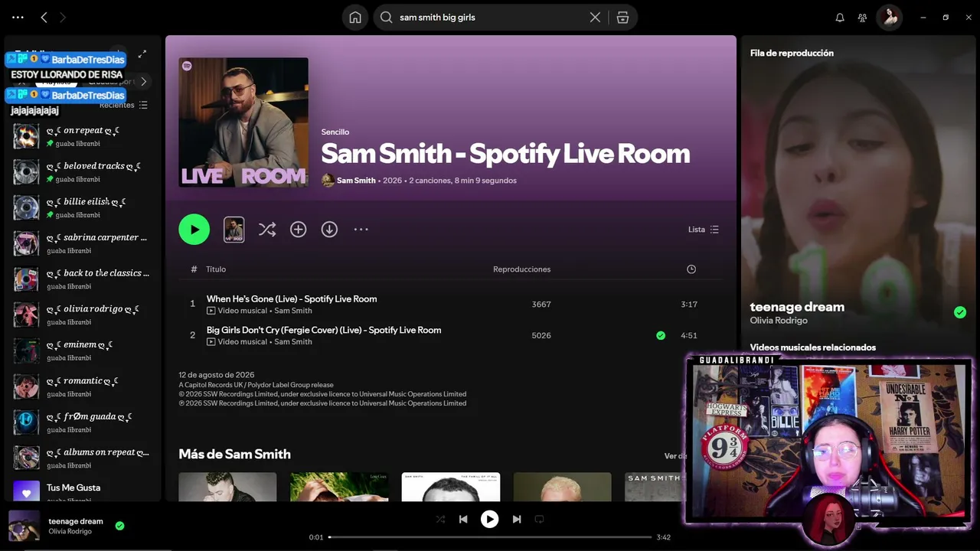Open the Live Room cover art

(243, 122)
